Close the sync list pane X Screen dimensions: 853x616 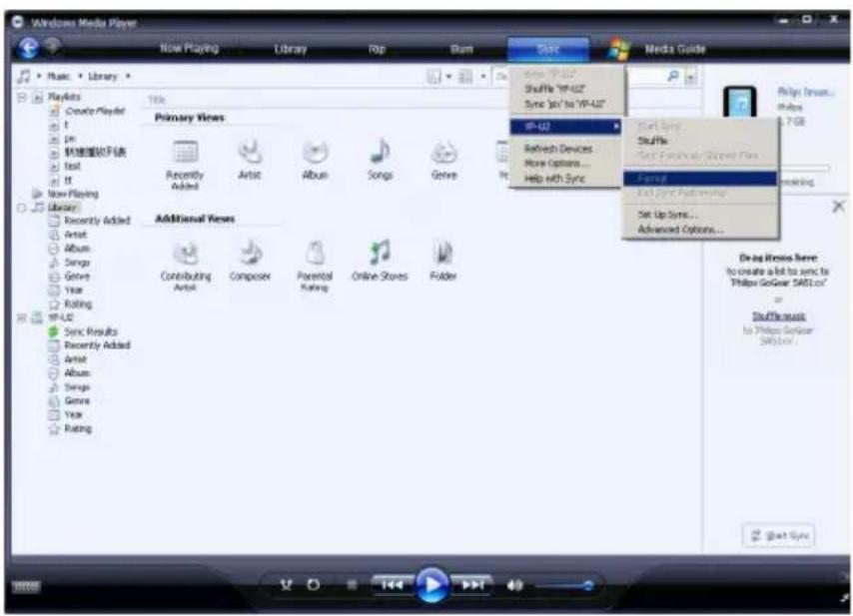[838, 206]
